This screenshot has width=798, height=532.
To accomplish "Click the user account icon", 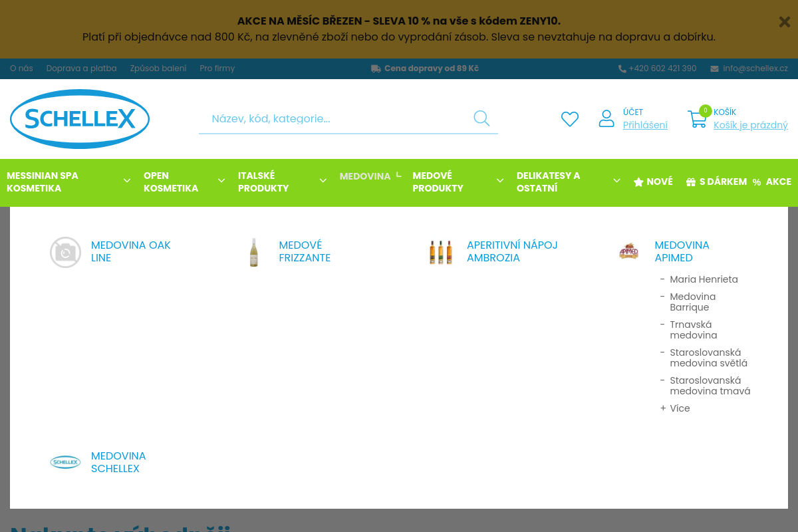I will [x=606, y=119].
